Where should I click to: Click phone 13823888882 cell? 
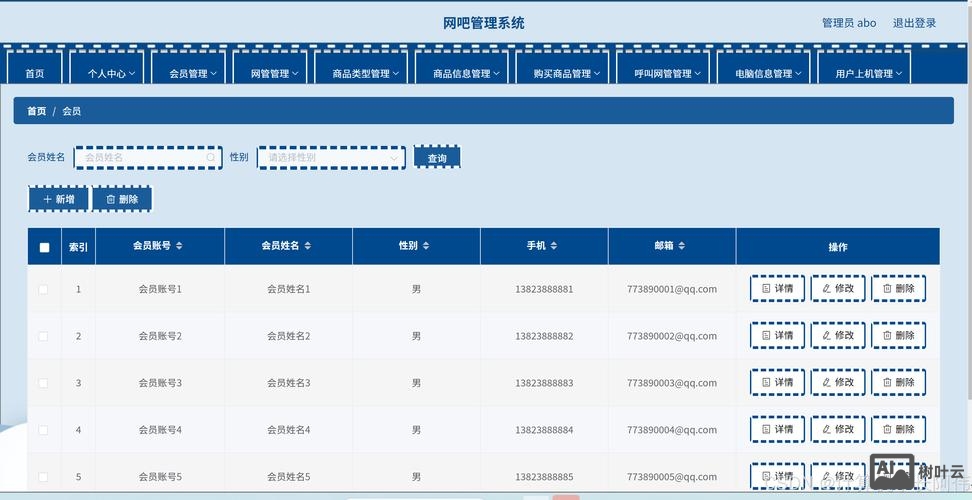[x=544, y=336]
